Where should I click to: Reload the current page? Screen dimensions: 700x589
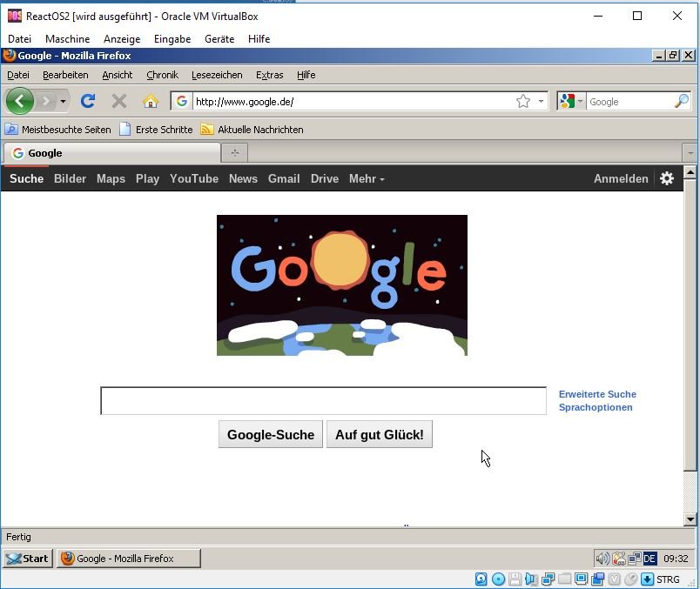pyautogui.click(x=87, y=101)
